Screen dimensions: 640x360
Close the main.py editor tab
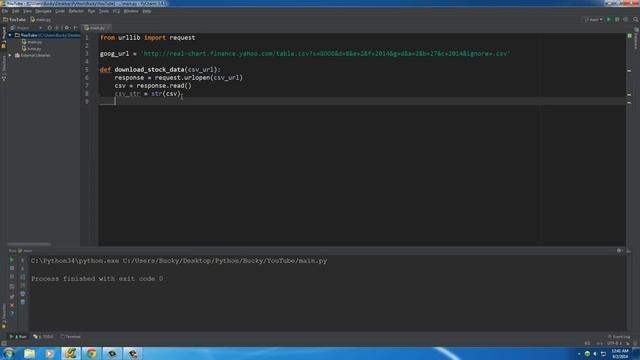tap(108, 28)
